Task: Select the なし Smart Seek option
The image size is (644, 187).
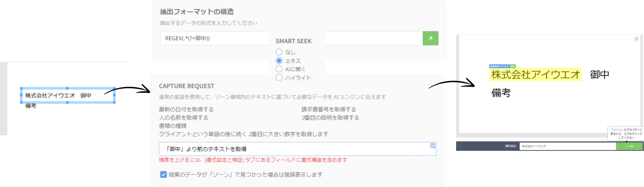Action: click(279, 52)
